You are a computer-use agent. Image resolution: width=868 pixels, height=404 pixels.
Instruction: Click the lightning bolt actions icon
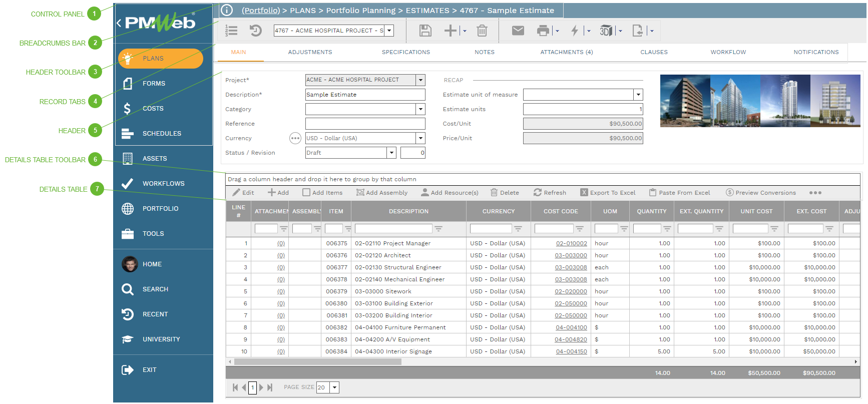[575, 31]
